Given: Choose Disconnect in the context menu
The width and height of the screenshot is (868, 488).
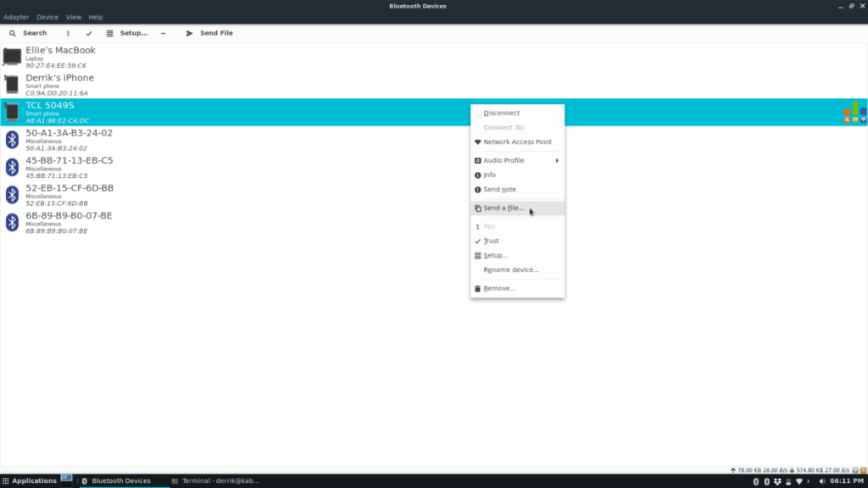Looking at the screenshot, I should pos(501,113).
